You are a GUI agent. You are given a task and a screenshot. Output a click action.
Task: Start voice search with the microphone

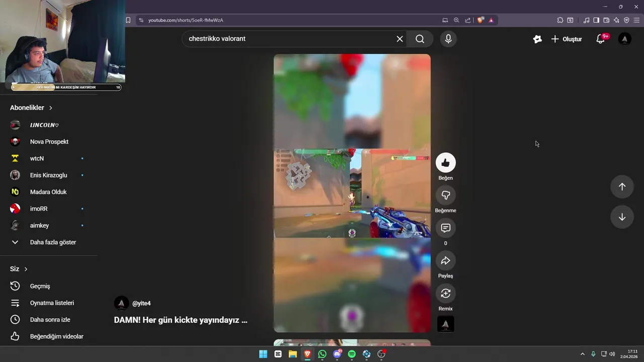448,39
